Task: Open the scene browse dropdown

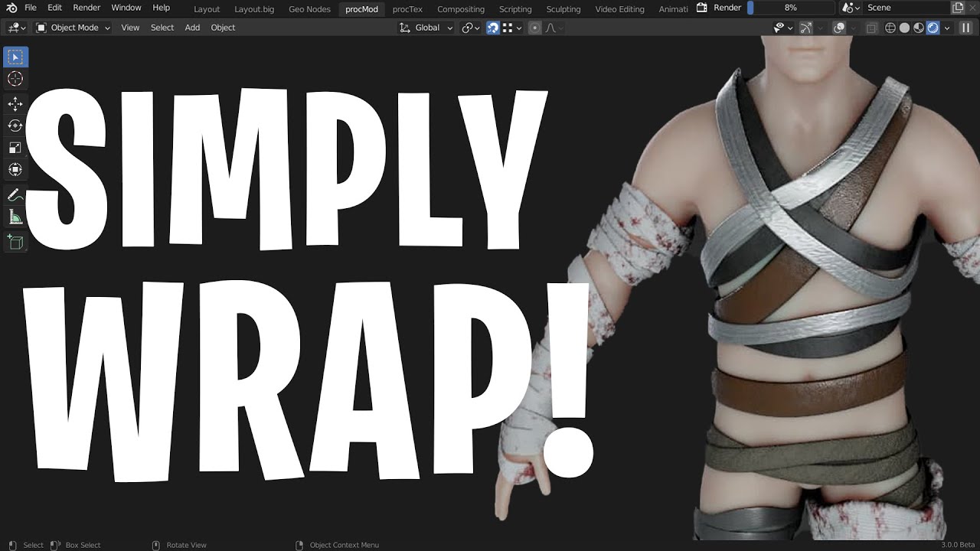Action: tap(850, 8)
